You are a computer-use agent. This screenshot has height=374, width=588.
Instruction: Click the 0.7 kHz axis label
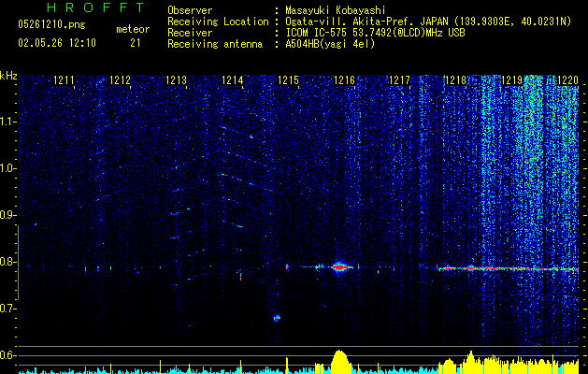(8, 309)
